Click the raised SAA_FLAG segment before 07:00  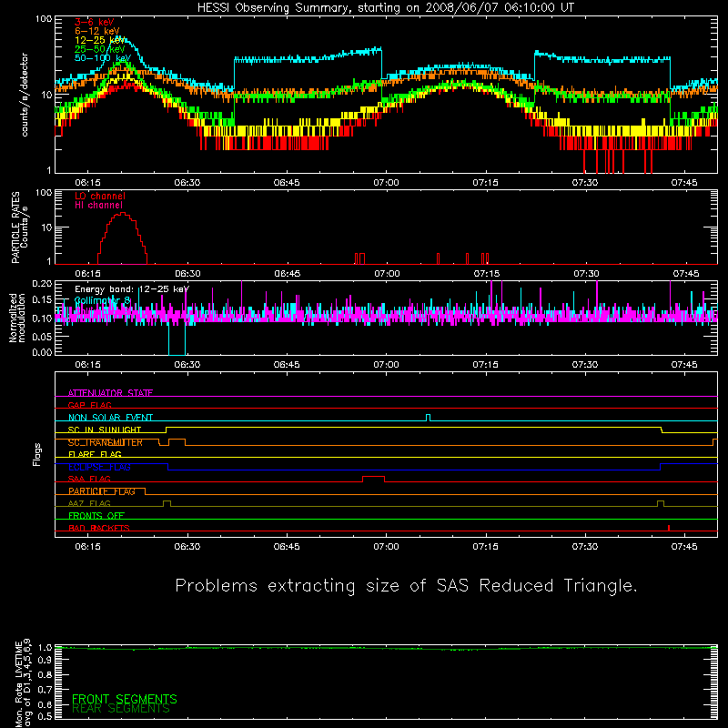click(x=373, y=477)
